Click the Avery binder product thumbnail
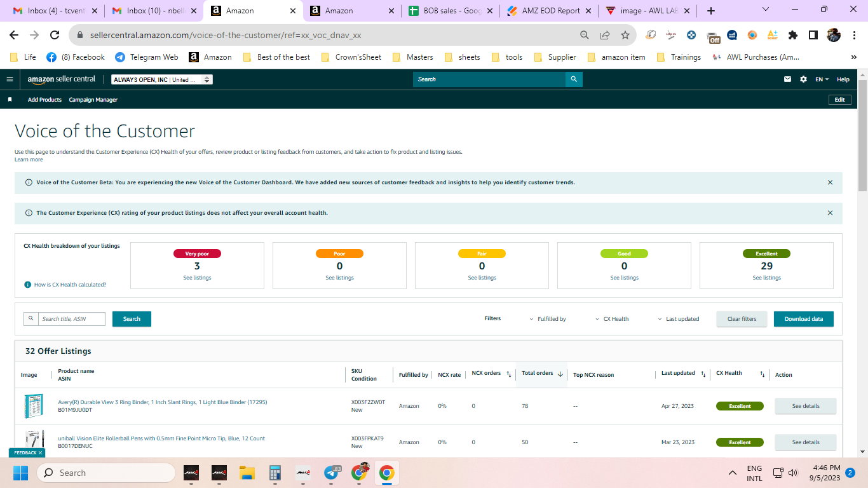 [33, 406]
